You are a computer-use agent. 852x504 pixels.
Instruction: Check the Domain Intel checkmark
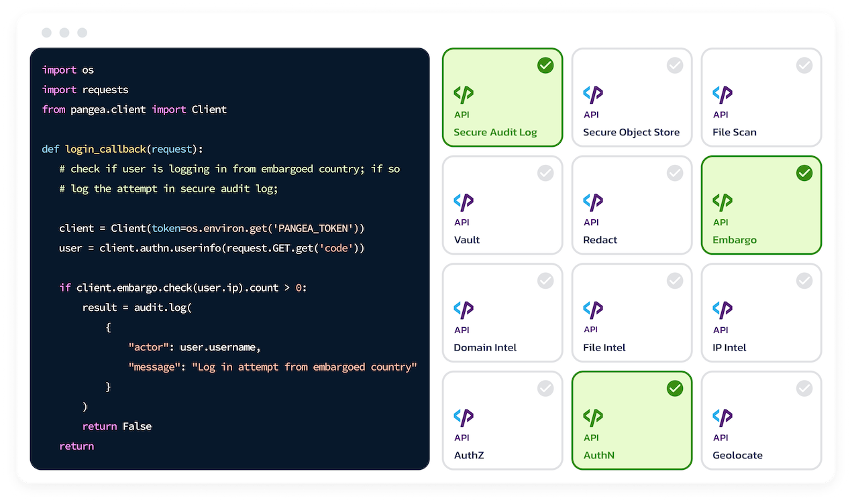click(x=545, y=281)
